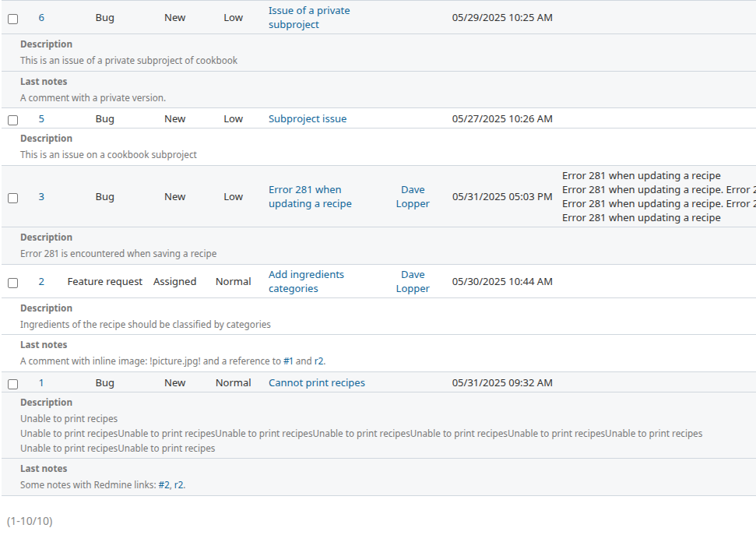Open issue number 3 via ID link

[41, 196]
